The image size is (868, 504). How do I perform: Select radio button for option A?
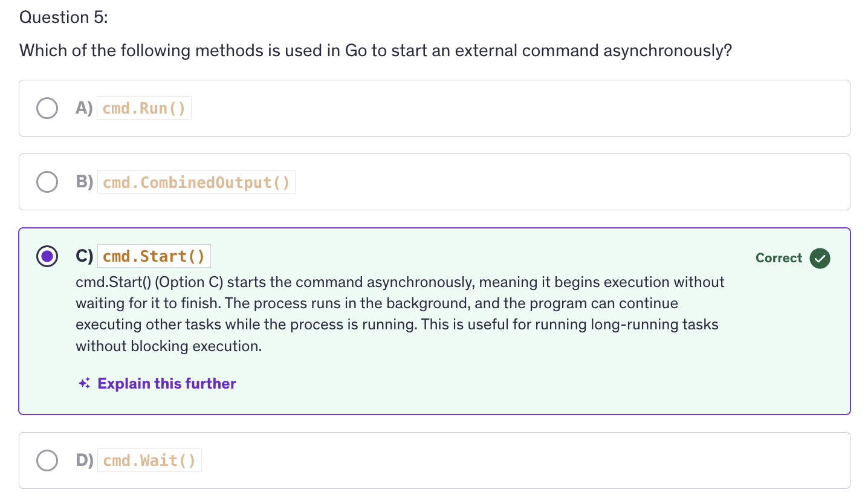point(47,108)
